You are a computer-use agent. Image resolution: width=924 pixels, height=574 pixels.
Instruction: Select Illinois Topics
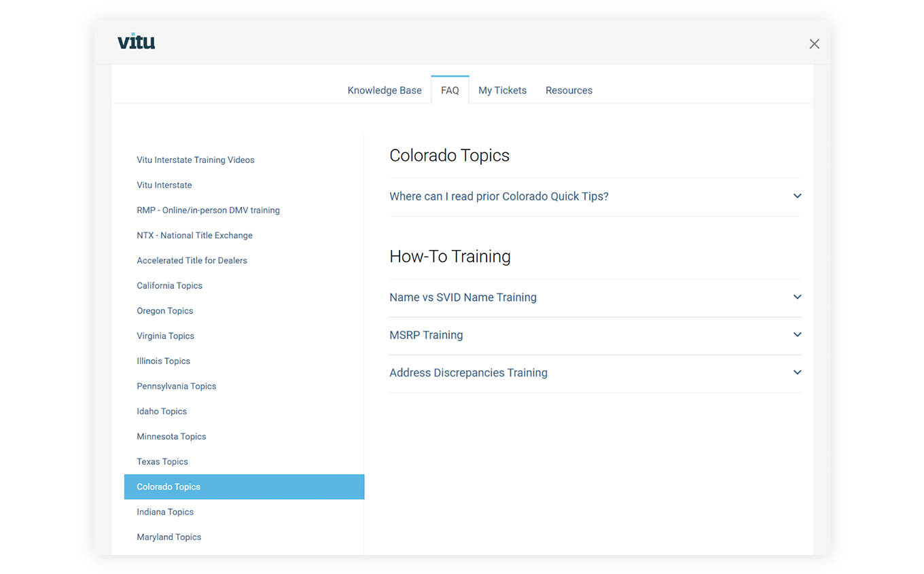tap(163, 361)
